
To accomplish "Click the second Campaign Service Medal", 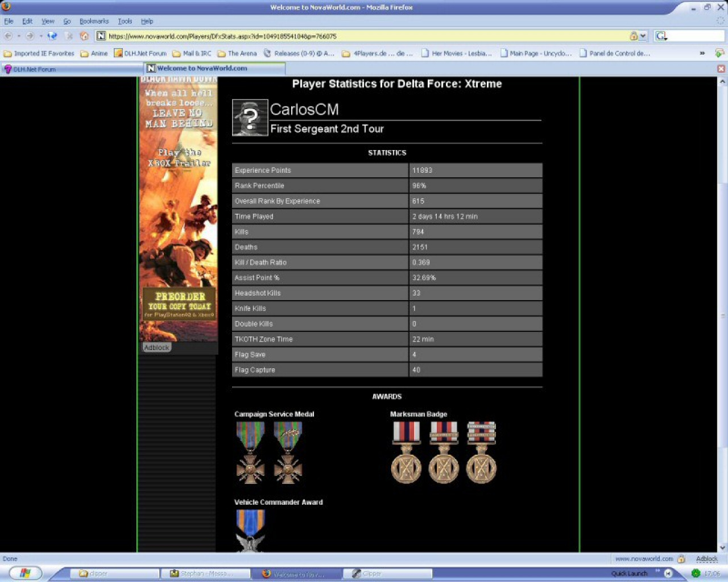I will pyautogui.click(x=288, y=453).
